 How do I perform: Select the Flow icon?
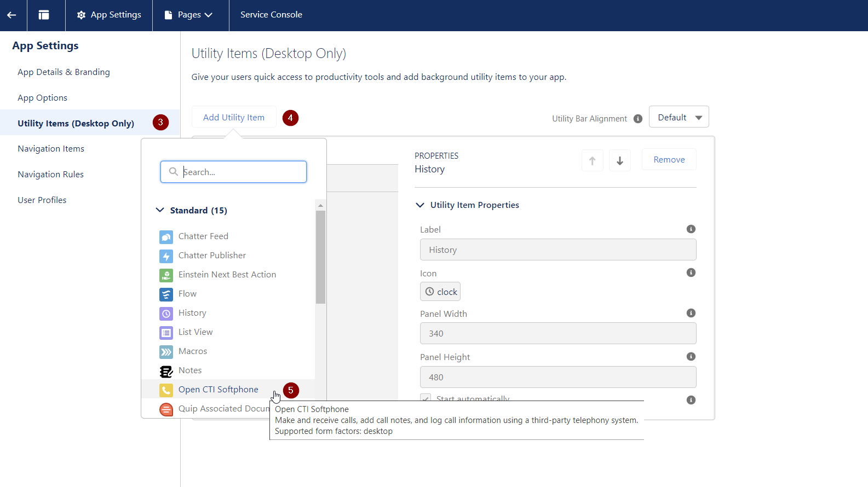tap(166, 294)
